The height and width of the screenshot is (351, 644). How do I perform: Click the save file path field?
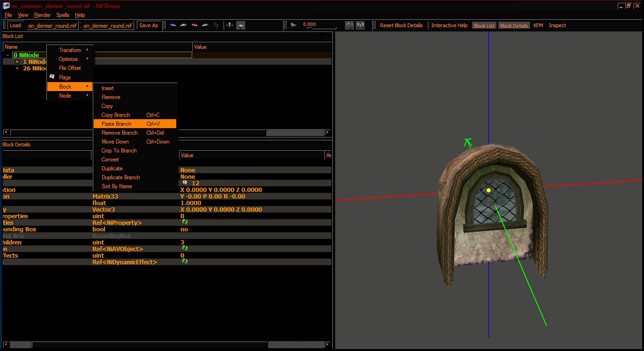click(108, 25)
